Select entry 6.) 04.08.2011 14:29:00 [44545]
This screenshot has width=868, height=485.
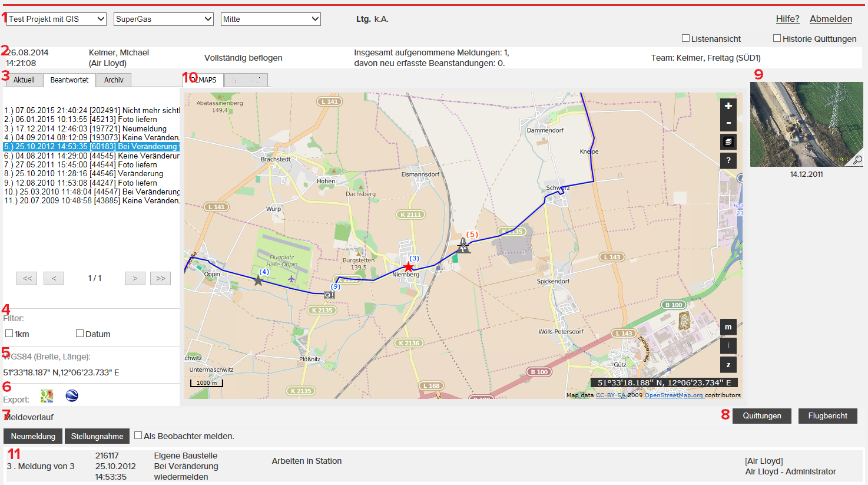(x=91, y=156)
